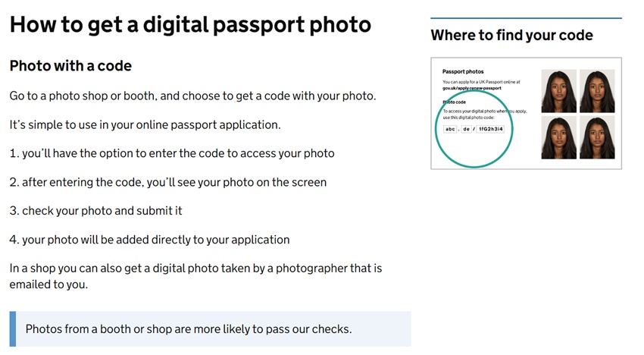Screen dimensions: 644x355
Task: Select step 1 about entering the code
Action: click(172, 153)
